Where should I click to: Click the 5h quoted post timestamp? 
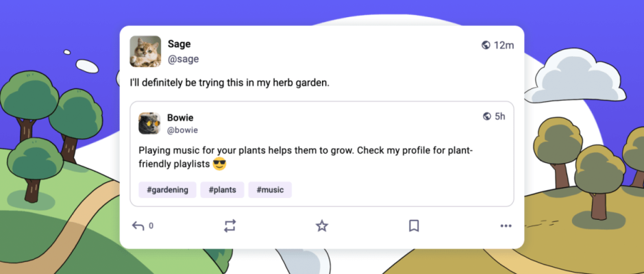coord(500,116)
